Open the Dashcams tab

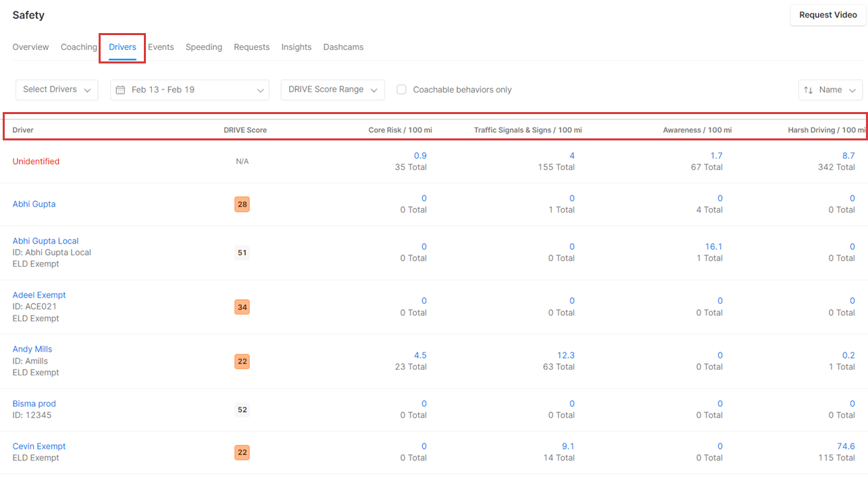pyautogui.click(x=343, y=47)
